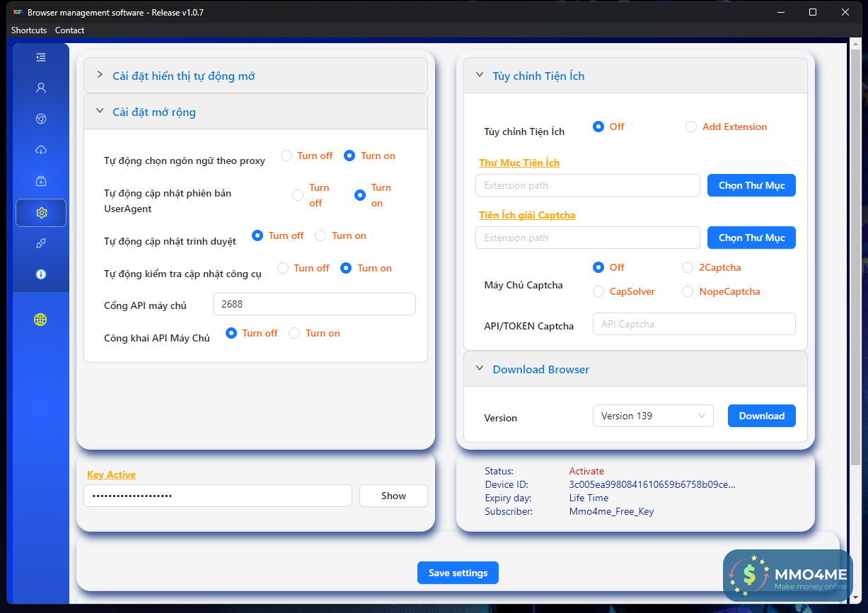The height and width of the screenshot is (613, 868).
Task: Open the medical box plus sidebar icon
Action: click(41, 181)
